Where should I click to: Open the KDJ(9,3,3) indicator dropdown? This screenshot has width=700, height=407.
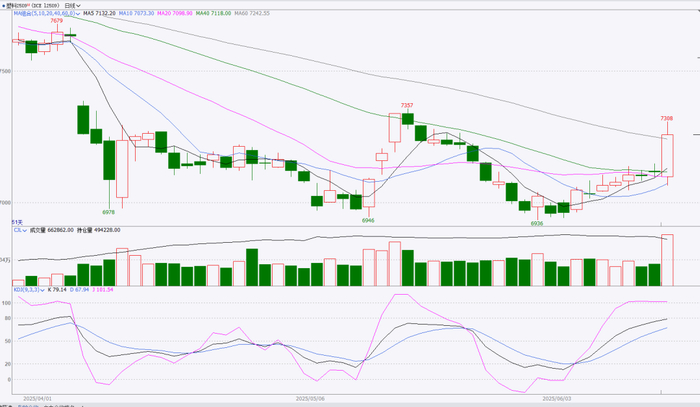[29, 290]
